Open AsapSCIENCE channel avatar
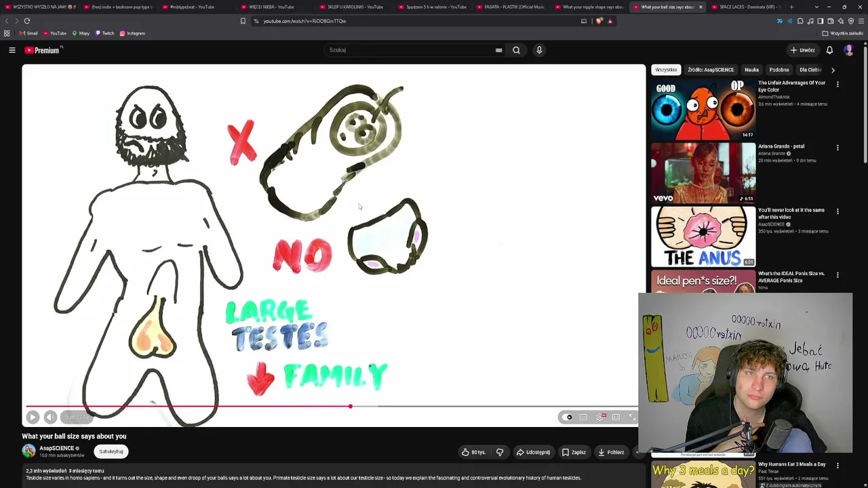Image resolution: width=868 pixels, height=488 pixels. tap(28, 451)
